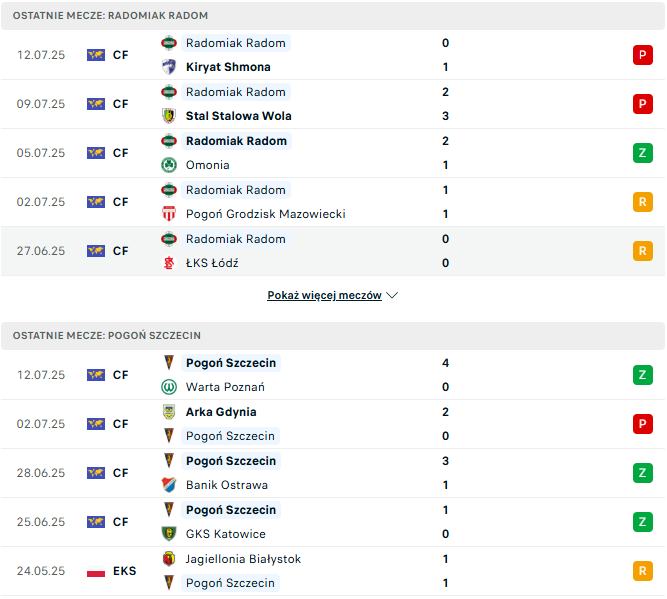The image size is (667, 599).
Task: Click the Polish flag EKS league icon
Action: click(x=96, y=571)
